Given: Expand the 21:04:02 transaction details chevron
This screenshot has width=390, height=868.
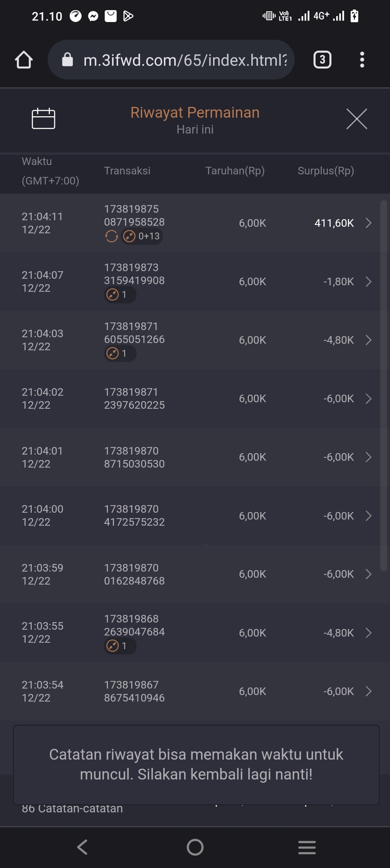Looking at the screenshot, I should pyautogui.click(x=368, y=399).
